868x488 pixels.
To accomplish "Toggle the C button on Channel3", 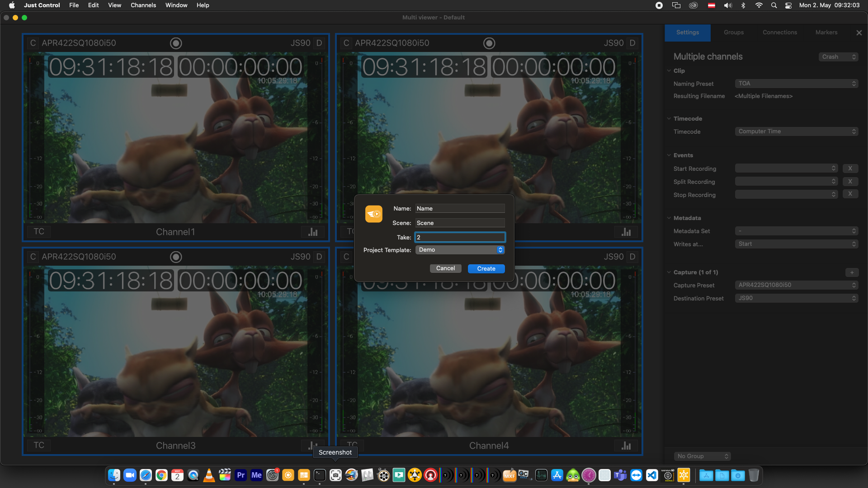I will 33,257.
